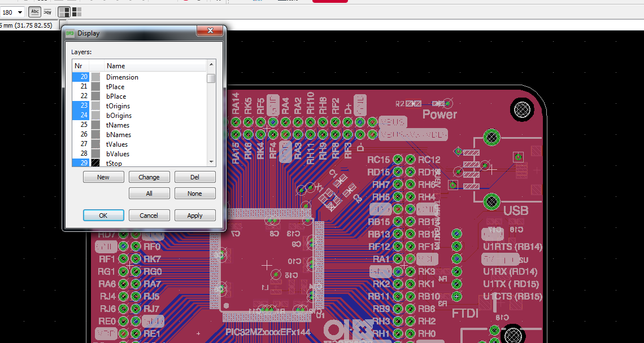Click the tValues layer color swatch

[x=95, y=144]
